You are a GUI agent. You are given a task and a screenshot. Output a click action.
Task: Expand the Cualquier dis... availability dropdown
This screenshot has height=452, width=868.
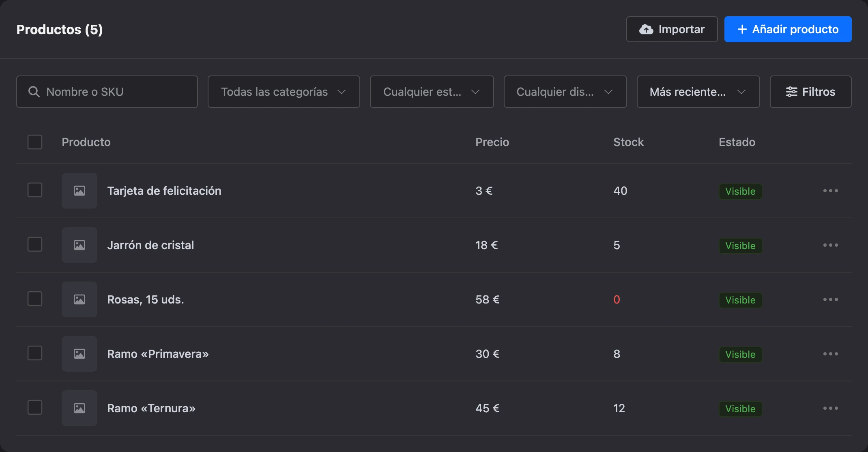[x=565, y=92]
